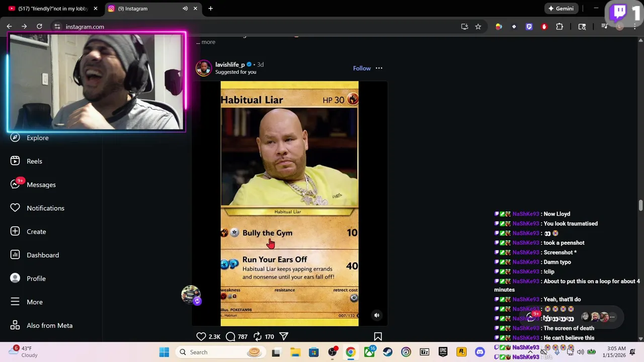Click lavishlife_p profile avatar
The width and height of the screenshot is (644, 362).
click(x=203, y=68)
